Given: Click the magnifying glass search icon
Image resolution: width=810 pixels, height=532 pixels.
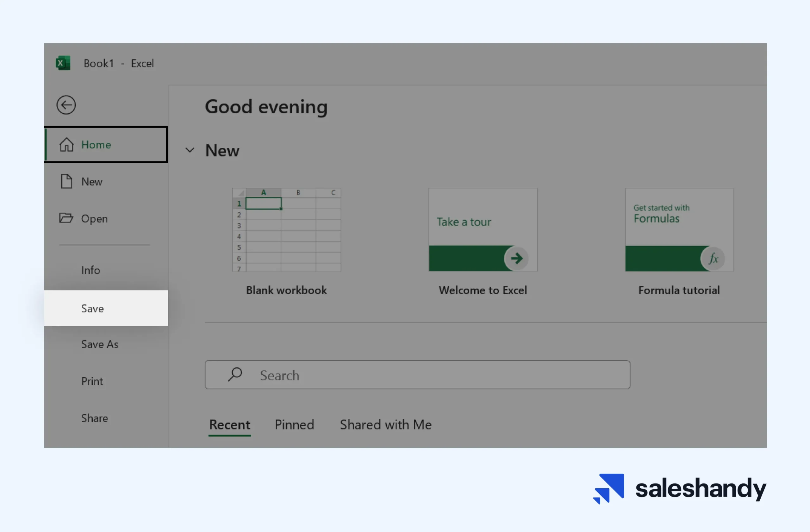Looking at the screenshot, I should [x=235, y=374].
